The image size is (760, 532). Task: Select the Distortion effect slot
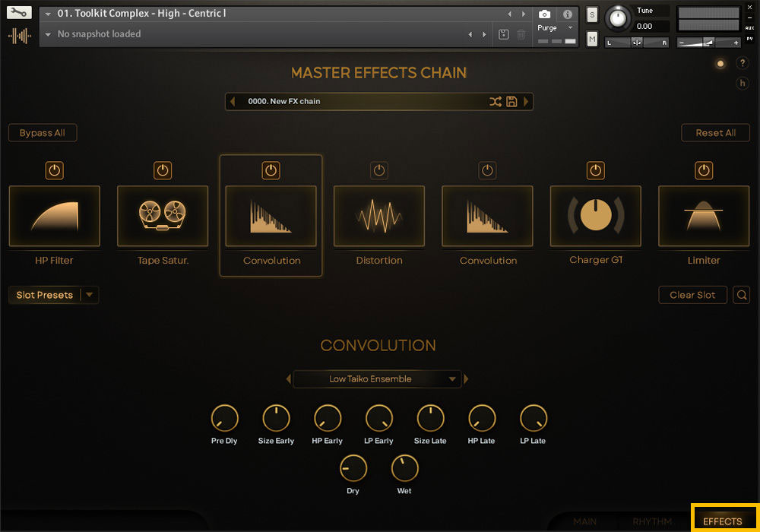[379, 216]
